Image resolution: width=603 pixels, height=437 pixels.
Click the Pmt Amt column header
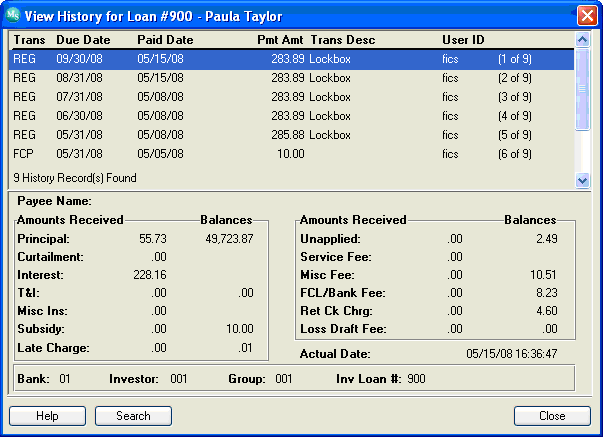[280, 40]
